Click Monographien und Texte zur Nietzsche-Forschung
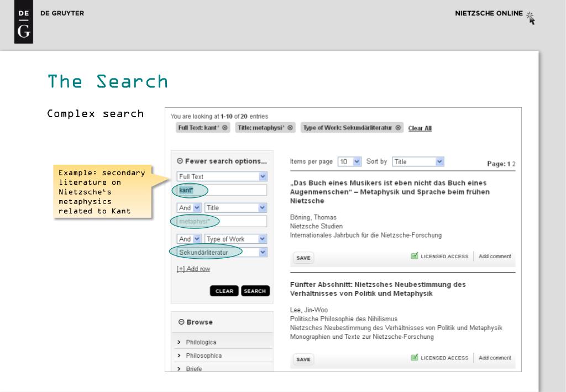Image resolution: width=566 pixels, height=392 pixels. pos(361,337)
